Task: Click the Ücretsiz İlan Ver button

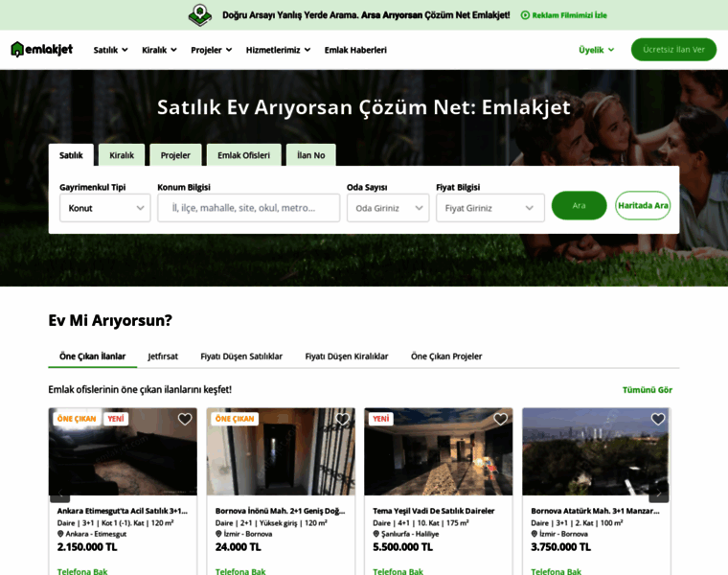Action: (673, 50)
